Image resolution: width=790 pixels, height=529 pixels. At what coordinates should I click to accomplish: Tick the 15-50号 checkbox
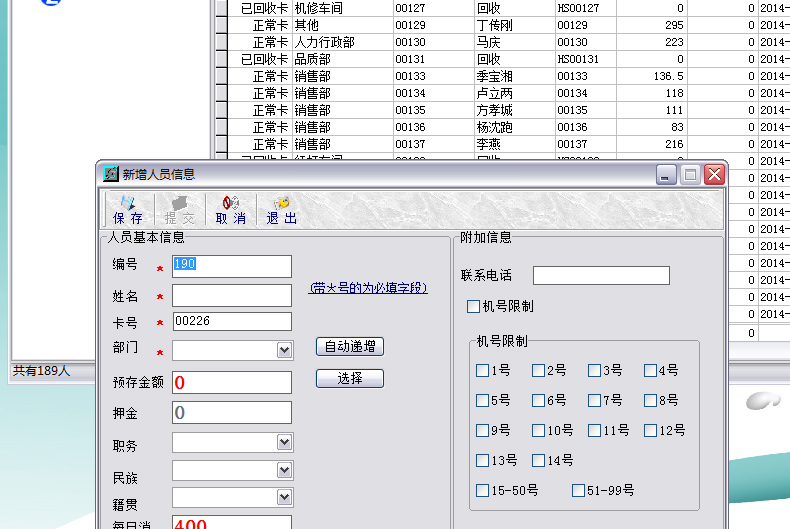[x=483, y=490]
